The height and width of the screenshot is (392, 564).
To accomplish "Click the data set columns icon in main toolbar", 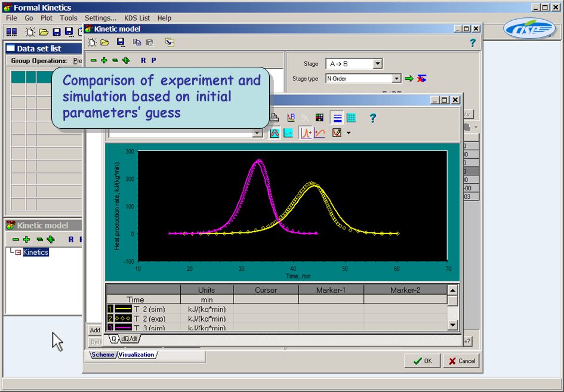I will click(11, 32).
